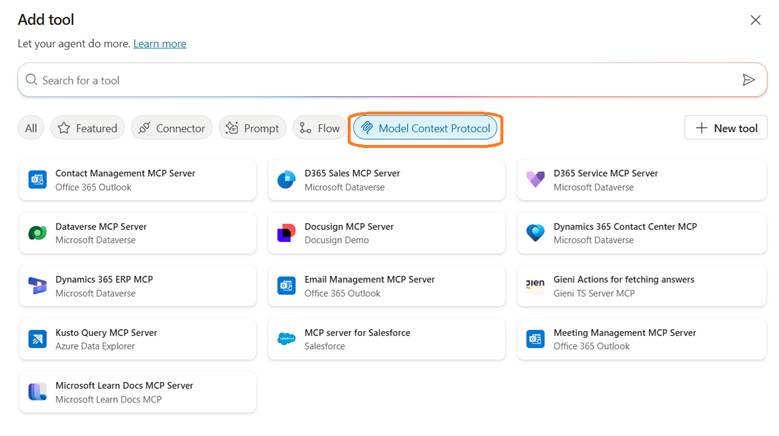This screenshot has height=436, width=779.
Task: Click the Azure Data Explorer subtitle
Action: coord(95,346)
